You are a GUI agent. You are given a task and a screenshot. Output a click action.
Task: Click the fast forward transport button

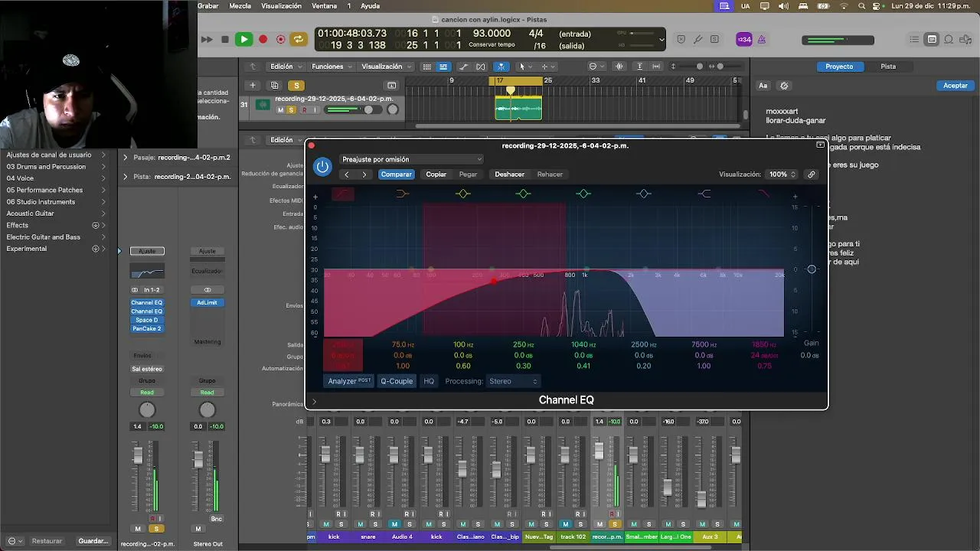(x=207, y=39)
